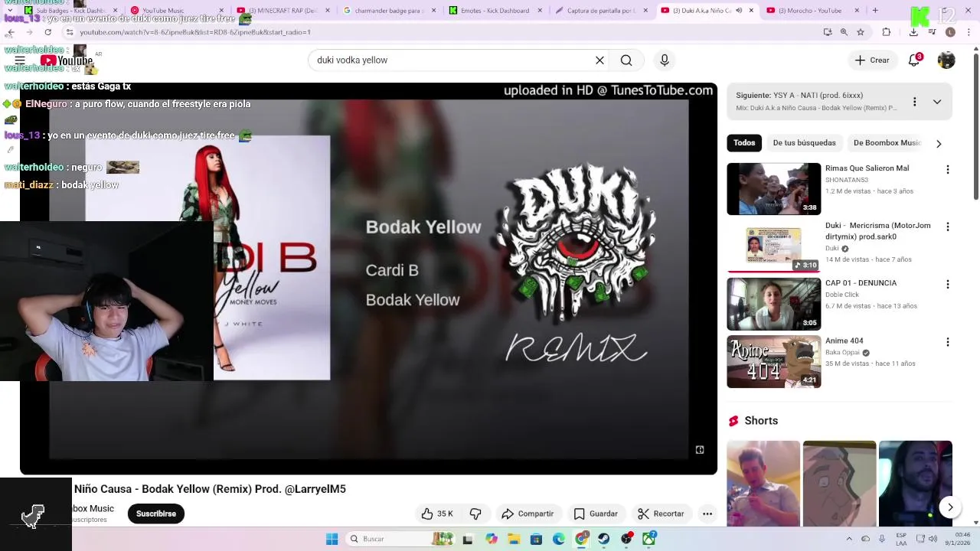Select the De tus búsquedas chip

[805, 143]
